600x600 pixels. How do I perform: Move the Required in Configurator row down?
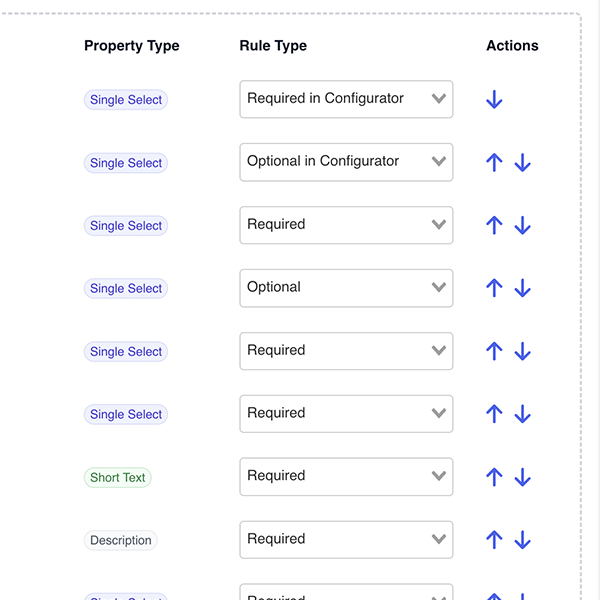coord(494,100)
